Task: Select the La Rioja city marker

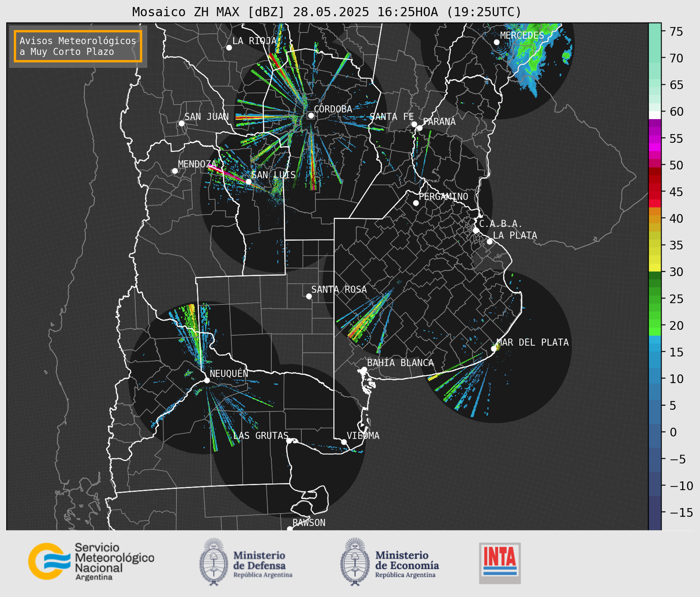Action: (229, 48)
